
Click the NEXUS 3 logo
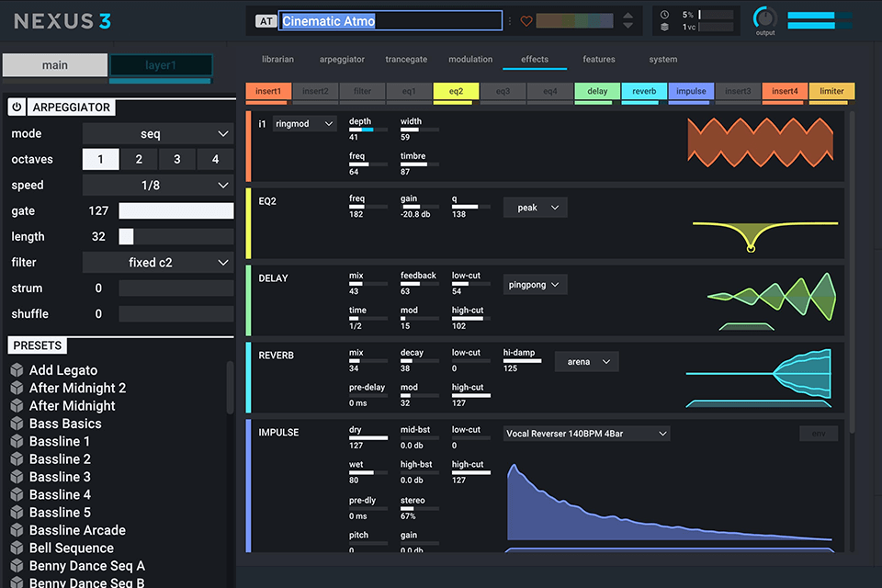click(62, 21)
